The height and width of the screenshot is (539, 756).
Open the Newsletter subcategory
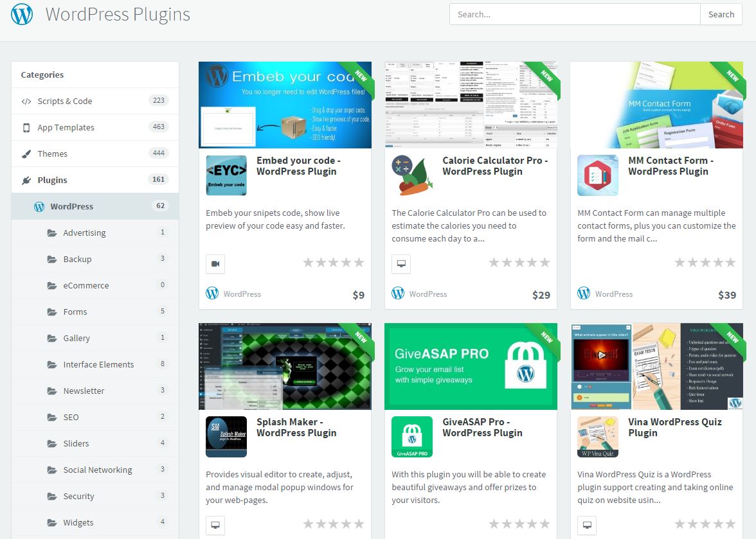[95, 391]
